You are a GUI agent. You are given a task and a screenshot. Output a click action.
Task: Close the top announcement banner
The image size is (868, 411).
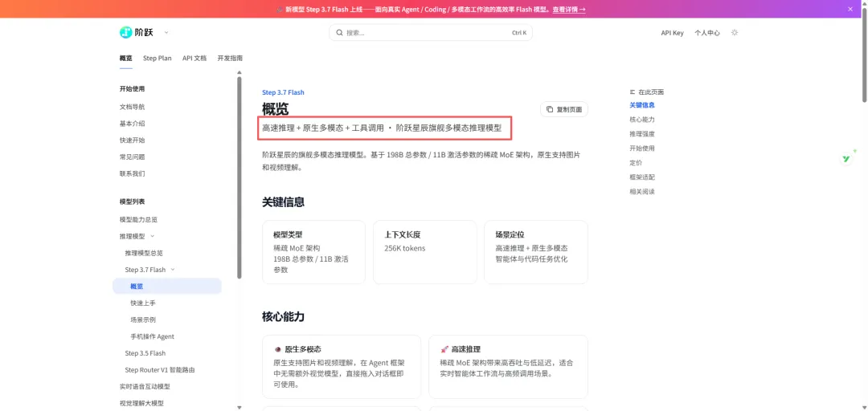click(850, 9)
